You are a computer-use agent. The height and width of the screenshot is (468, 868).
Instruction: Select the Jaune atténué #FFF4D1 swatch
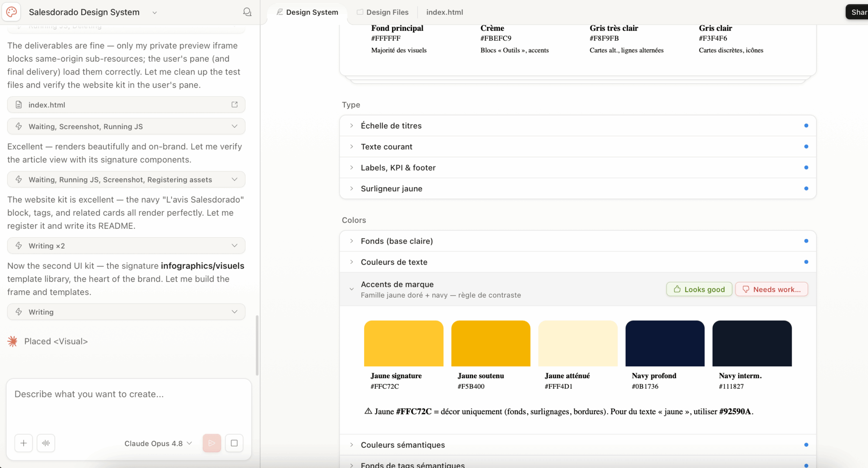coord(578,343)
